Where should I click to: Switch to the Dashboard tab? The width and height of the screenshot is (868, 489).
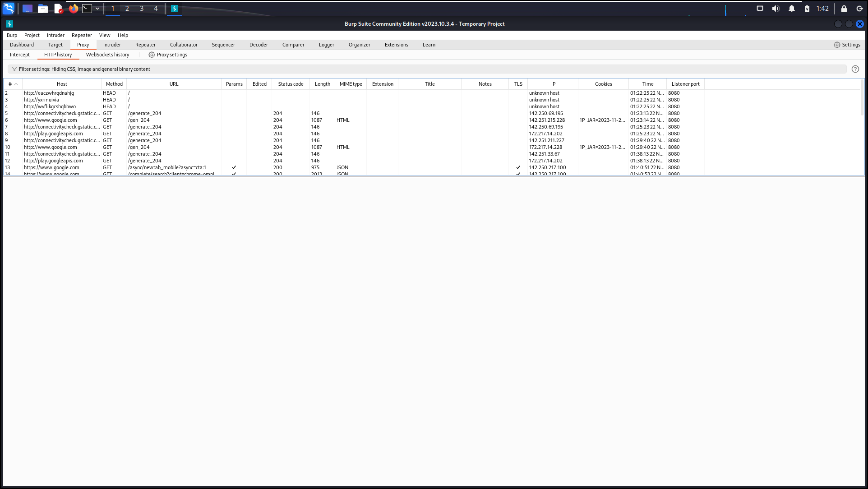22,45
